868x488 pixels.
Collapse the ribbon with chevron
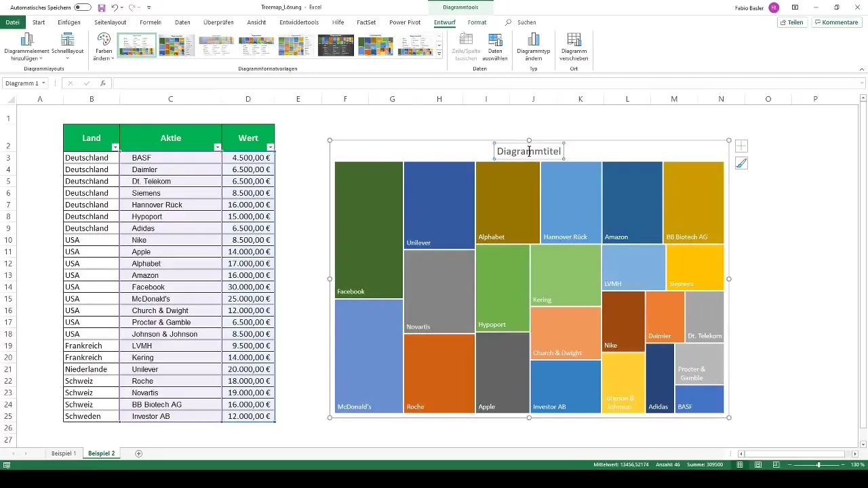861,69
